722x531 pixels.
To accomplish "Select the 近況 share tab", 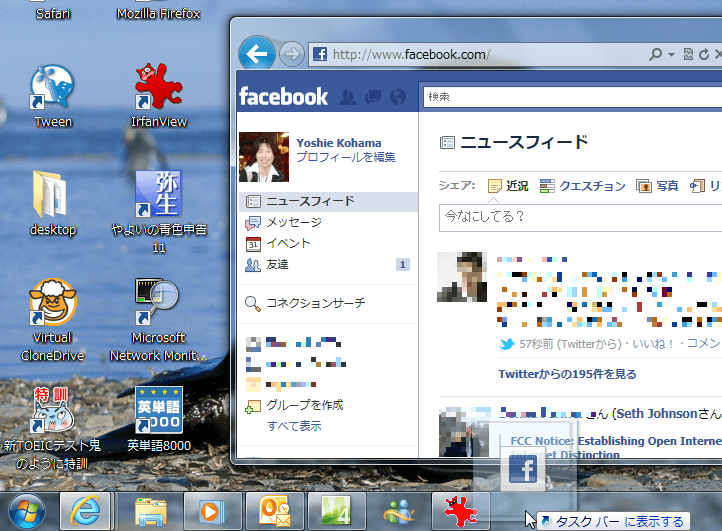I will click(508, 186).
